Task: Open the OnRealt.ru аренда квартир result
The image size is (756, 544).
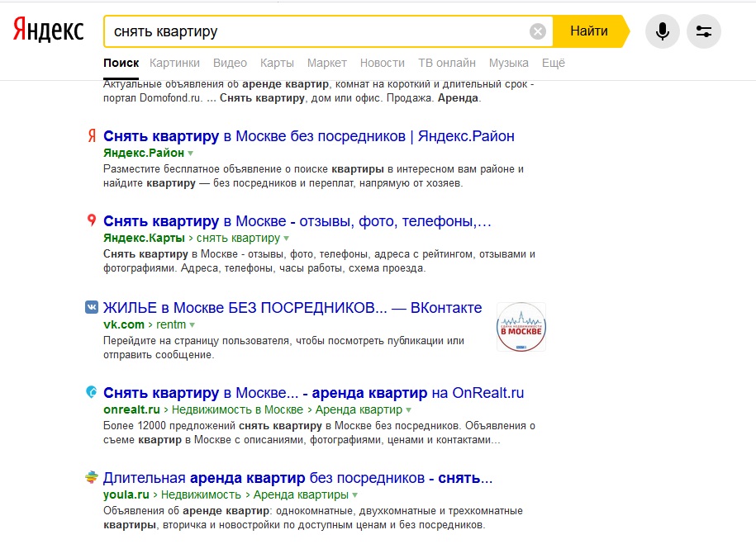Action: click(x=313, y=393)
